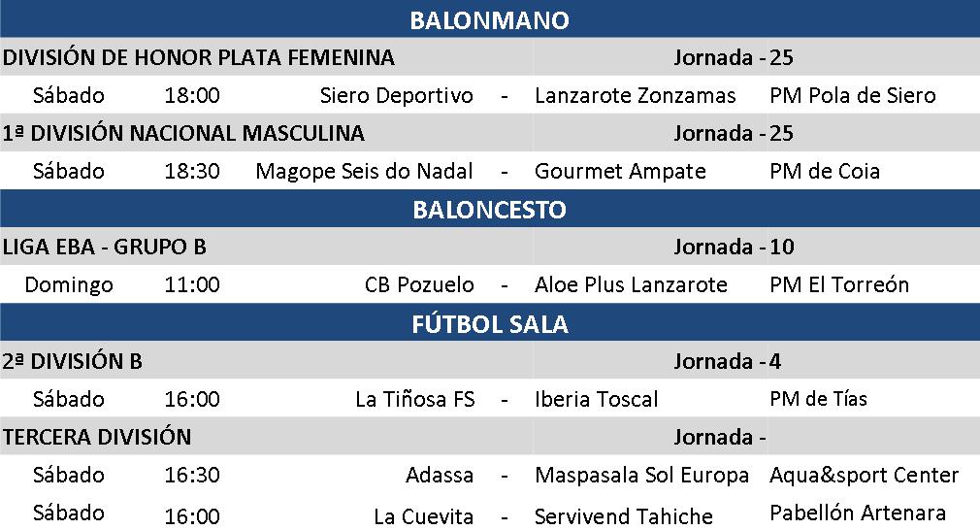
Task: Select the Iberia Toscal team cell
Action: 596,399
